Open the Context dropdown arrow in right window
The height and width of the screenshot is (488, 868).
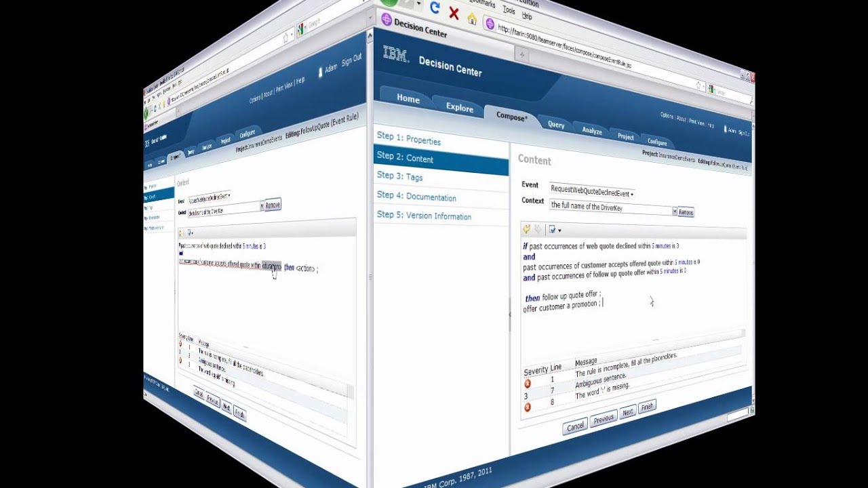coord(675,211)
